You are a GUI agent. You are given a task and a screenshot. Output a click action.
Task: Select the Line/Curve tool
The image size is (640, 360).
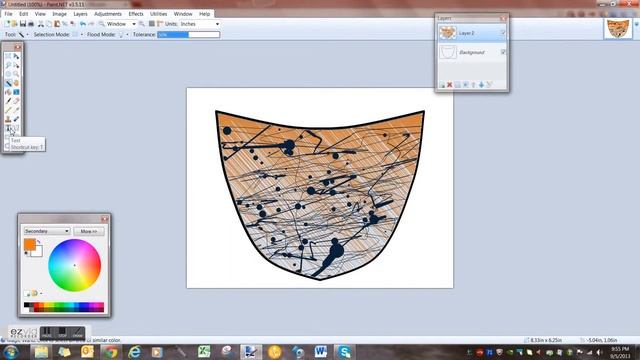16,129
